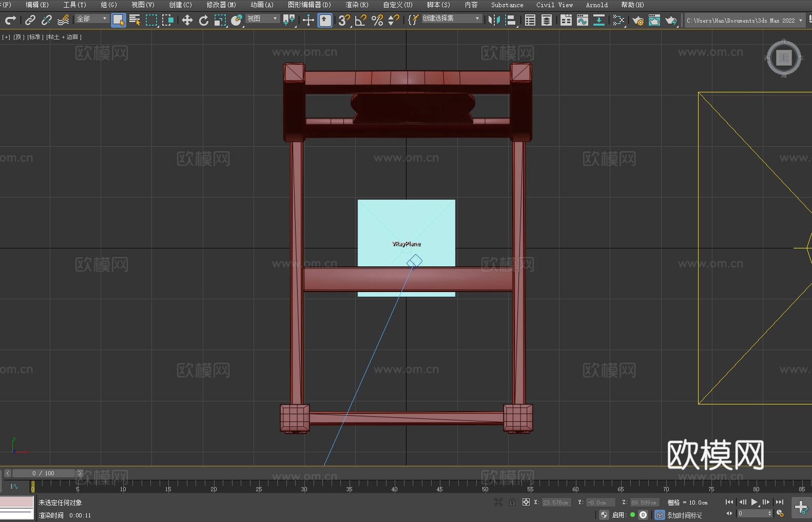The width and height of the screenshot is (812, 522).
Task: Click the X coordinate input field
Action: [x=556, y=502]
